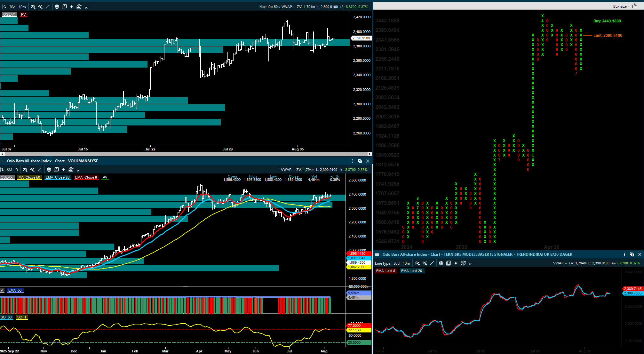Open the chart type selector in the top intraday chart
This screenshot has width=644, height=354.
(4, 7)
